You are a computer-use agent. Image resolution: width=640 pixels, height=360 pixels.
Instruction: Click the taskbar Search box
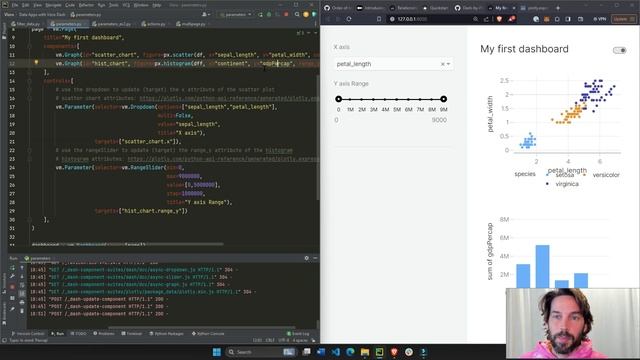(x=260, y=352)
